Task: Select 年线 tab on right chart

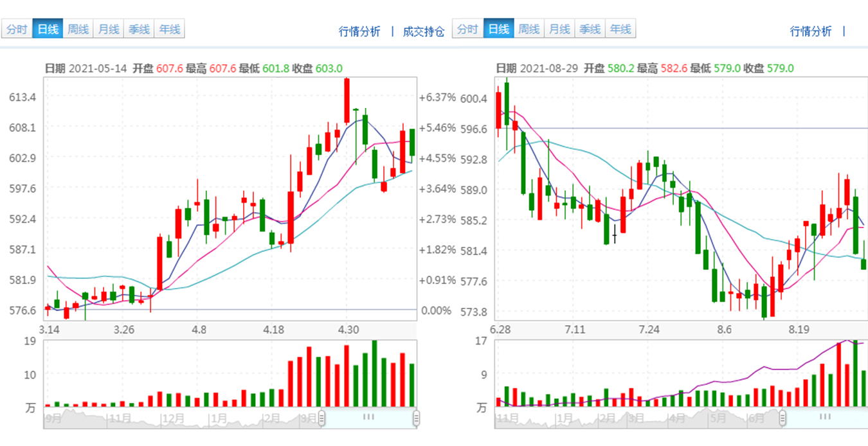Action: (620, 30)
